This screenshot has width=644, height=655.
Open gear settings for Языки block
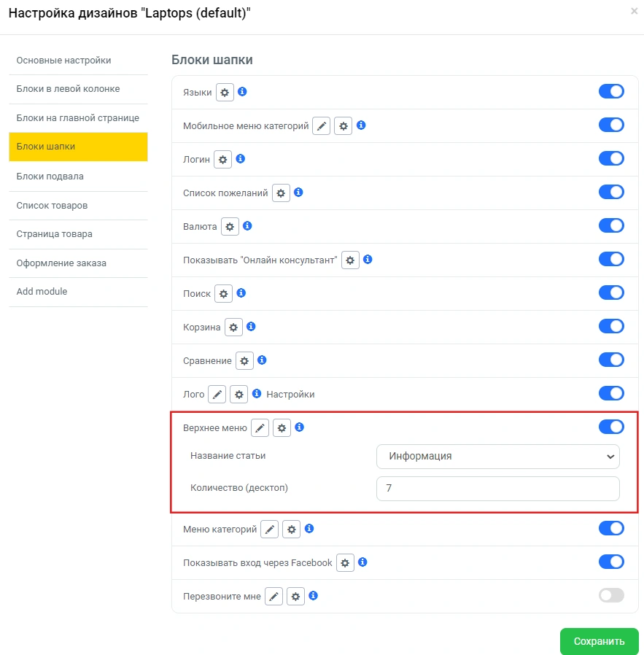225,93
